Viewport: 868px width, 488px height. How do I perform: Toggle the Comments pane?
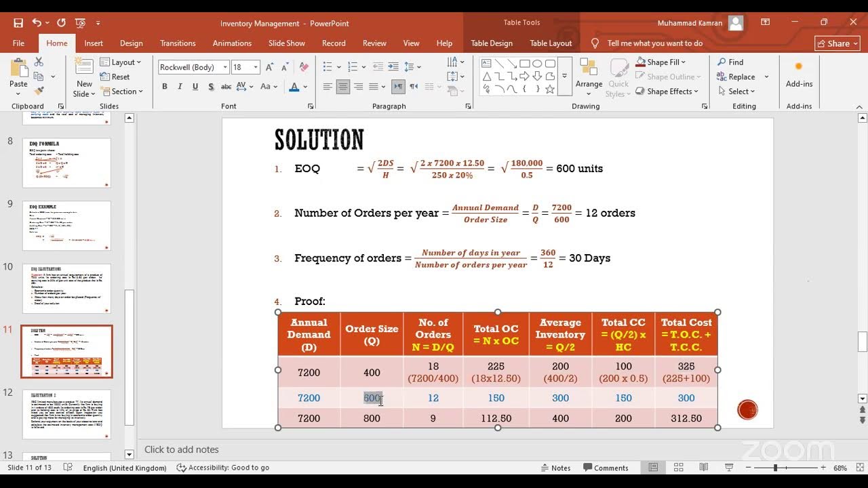(605, 468)
